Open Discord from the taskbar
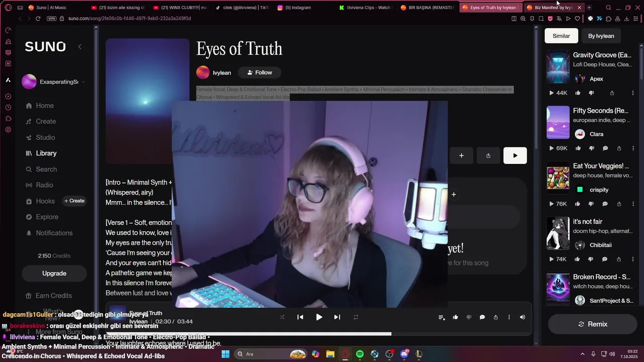 coord(404,354)
